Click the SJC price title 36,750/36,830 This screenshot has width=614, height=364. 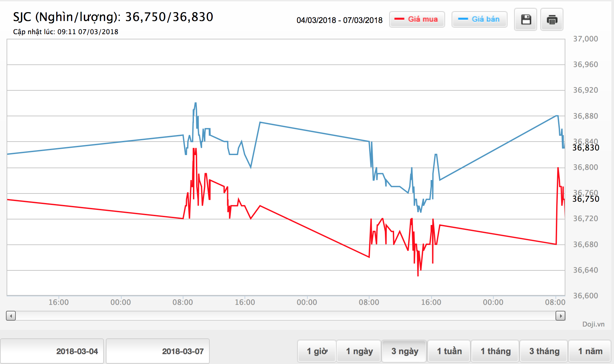click(113, 17)
